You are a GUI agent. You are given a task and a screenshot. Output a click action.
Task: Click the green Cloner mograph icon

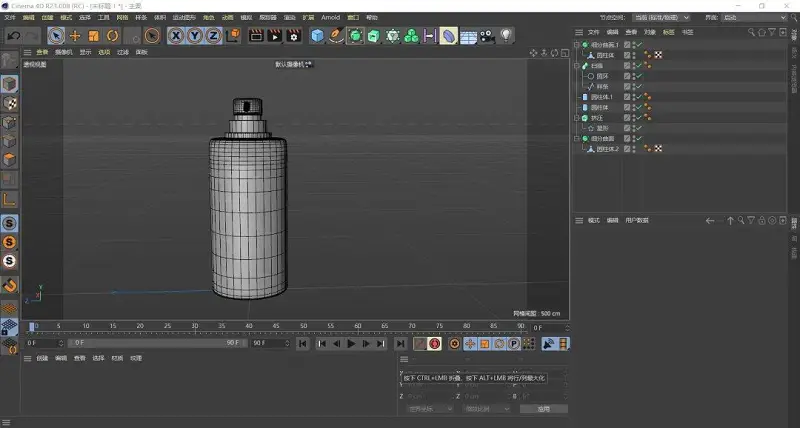[x=411, y=36]
